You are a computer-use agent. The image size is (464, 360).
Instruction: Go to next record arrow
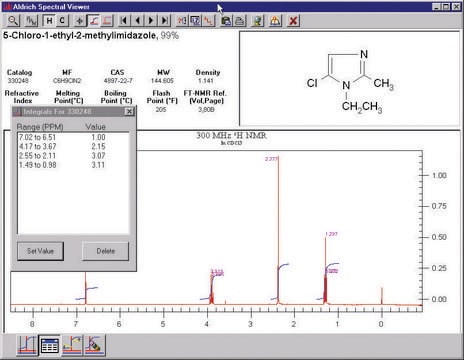click(x=151, y=21)
